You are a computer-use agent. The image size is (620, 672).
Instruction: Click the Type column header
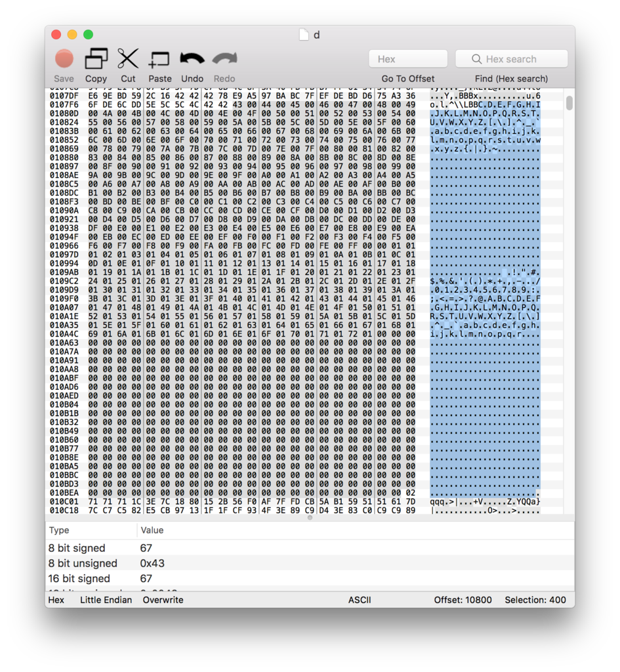point(59,530)
